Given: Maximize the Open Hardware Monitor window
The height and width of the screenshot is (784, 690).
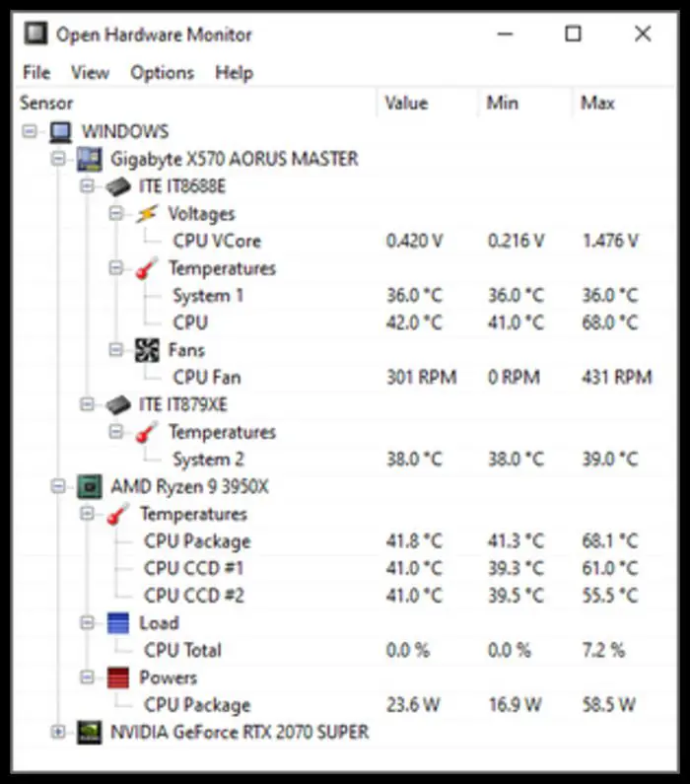Looking at the screenshot, I should click(573, 34).
